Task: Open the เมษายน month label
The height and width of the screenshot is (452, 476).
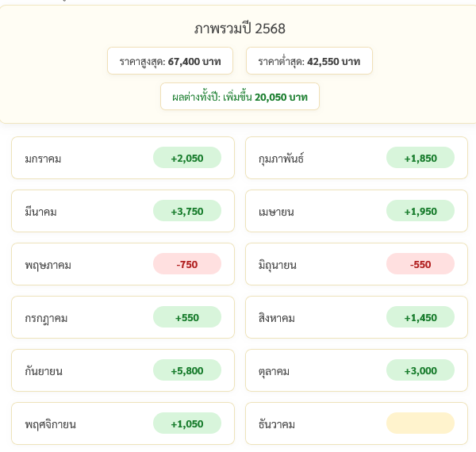Action: click(x=276, y=212)
